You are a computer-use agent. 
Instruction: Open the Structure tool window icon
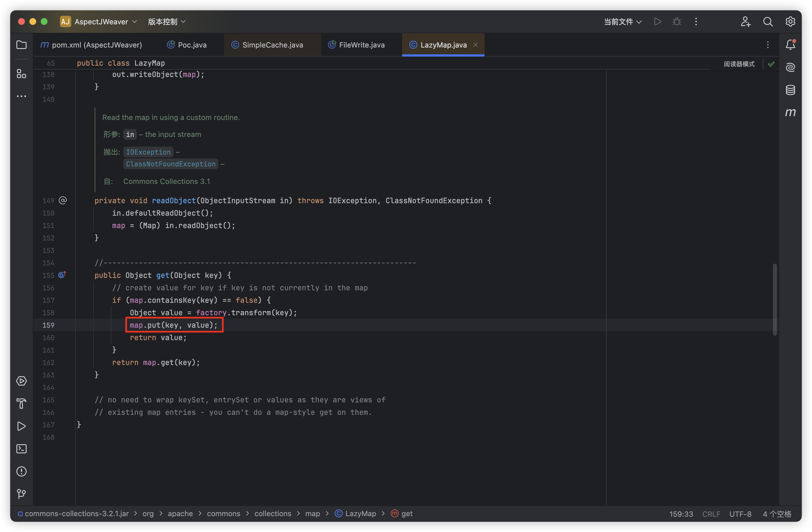(21, 73)
